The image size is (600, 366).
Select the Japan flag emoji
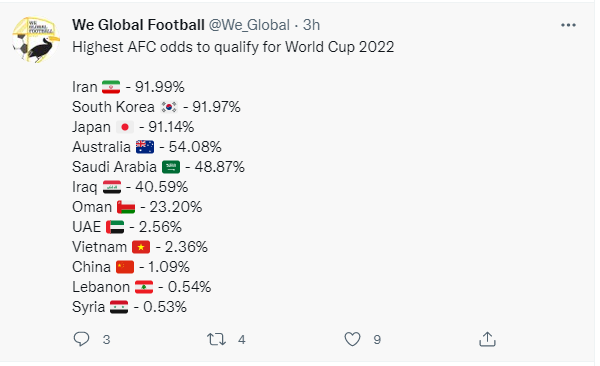(125, 127)
